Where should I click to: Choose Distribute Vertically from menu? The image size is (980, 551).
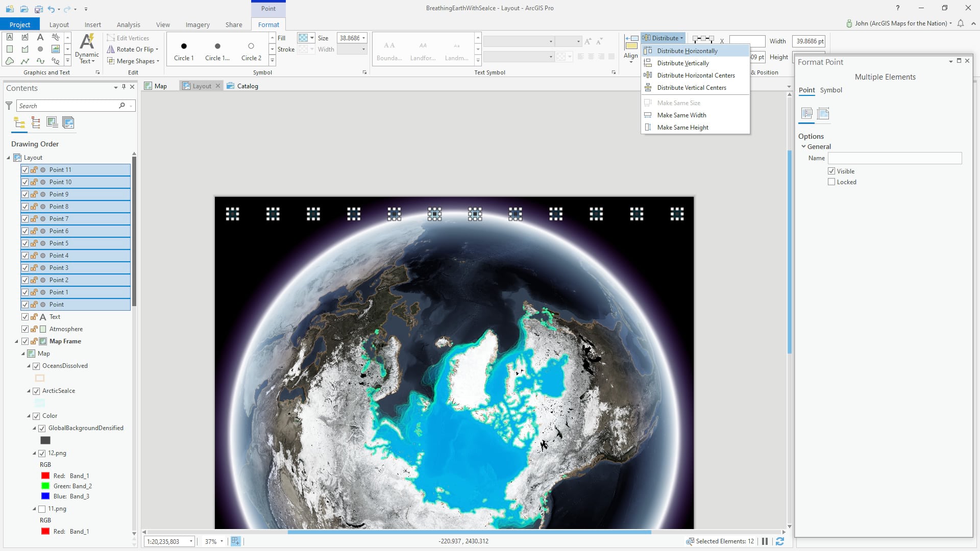point(683,63)
